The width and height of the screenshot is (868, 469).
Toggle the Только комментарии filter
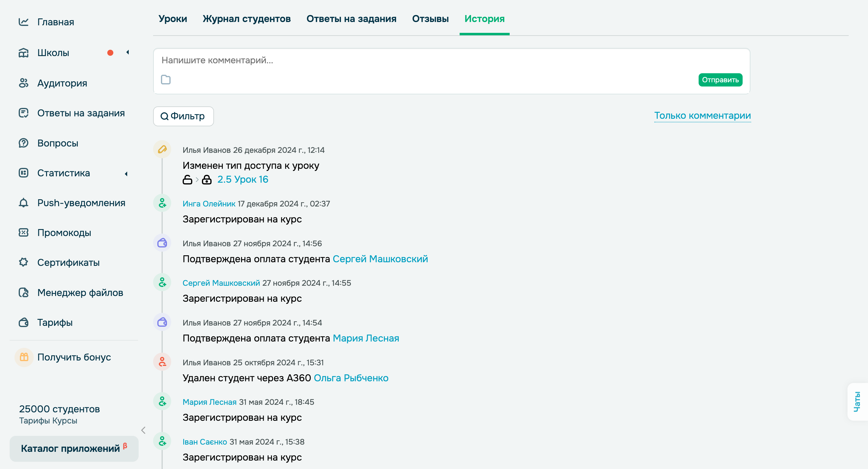click(x=702, y=115)
